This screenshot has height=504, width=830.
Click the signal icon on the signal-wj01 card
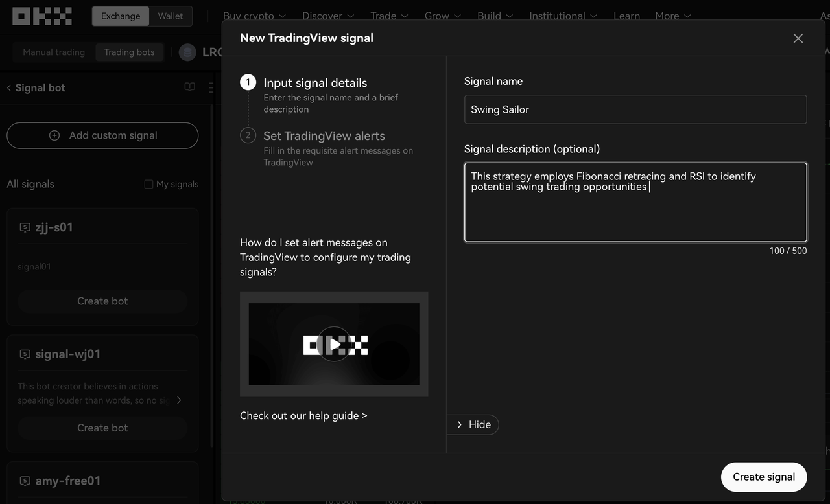(25, 354)
